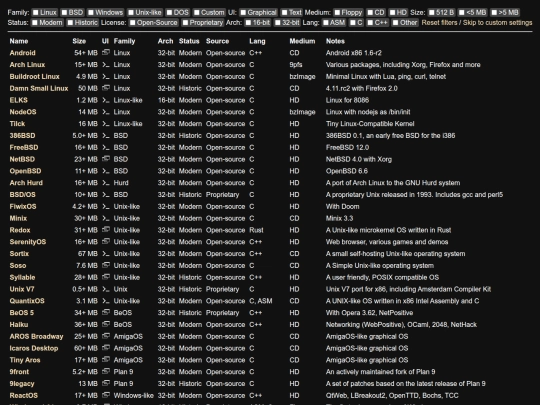Check the >5 MB size filter
This screenshot has height=405, width=540.
click(x=494, y=13)
